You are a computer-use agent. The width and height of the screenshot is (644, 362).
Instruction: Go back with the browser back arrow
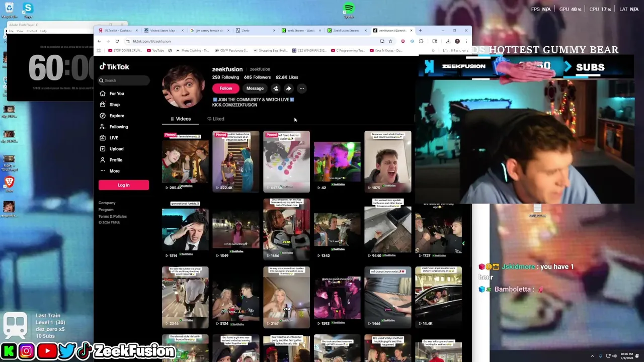(99, 41)
